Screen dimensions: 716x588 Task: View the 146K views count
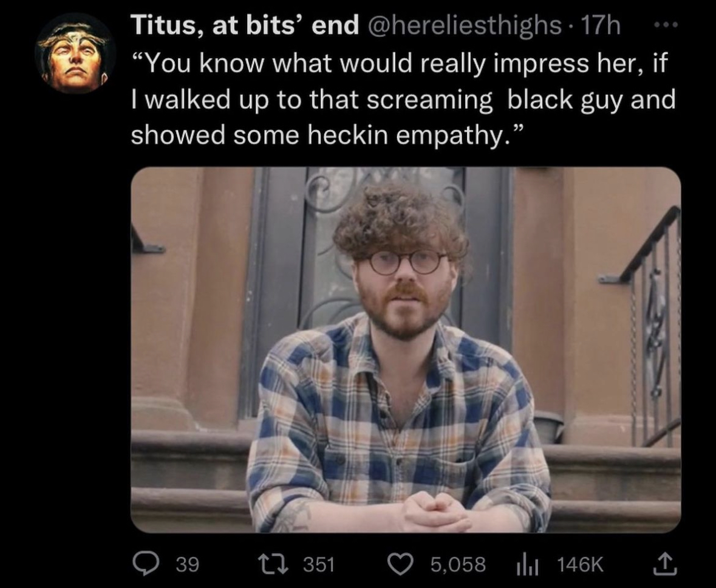581,565
